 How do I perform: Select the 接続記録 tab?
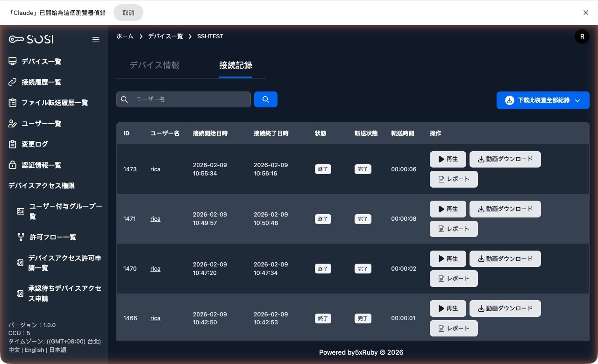click(235, 65)
